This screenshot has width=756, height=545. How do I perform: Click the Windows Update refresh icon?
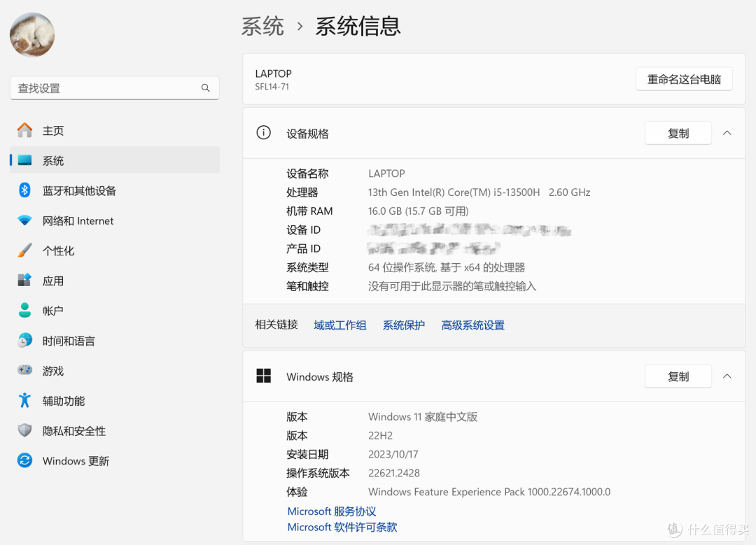coord(24,460)
